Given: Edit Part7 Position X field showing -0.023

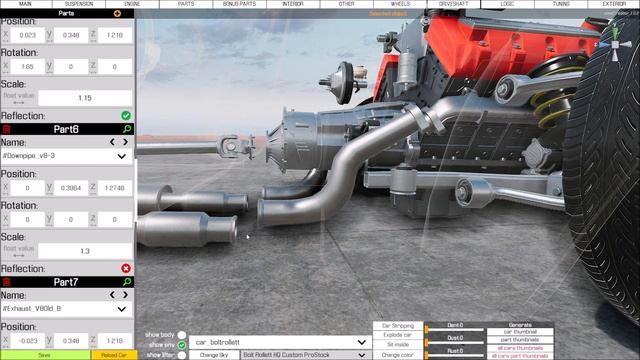Looking at the screenshot, I should click(x=27, y=341).
